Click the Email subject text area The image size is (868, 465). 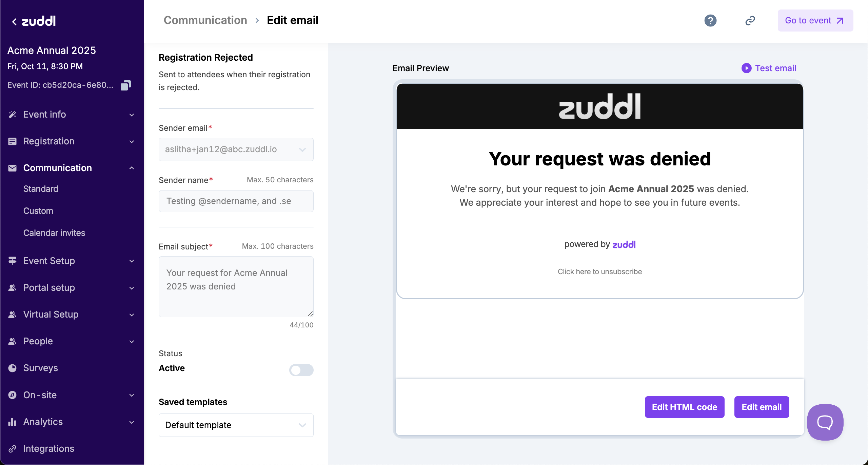coord(236,286)
